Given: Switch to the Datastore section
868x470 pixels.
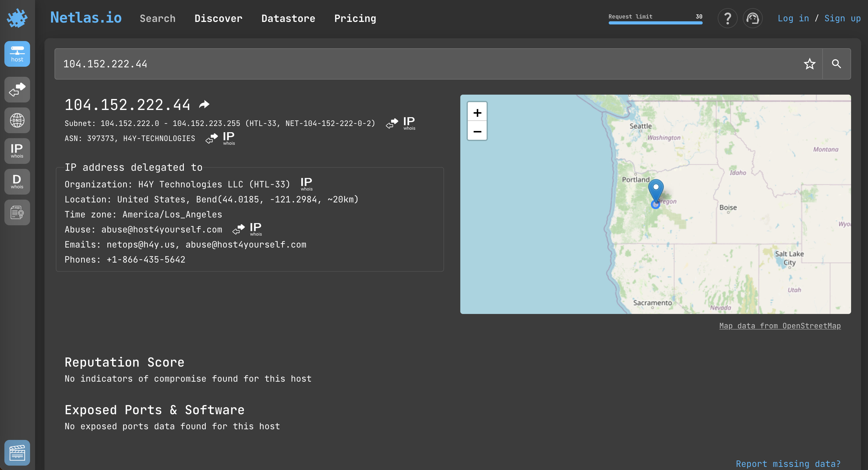Looking at the screenshot, I should point(288,18).
